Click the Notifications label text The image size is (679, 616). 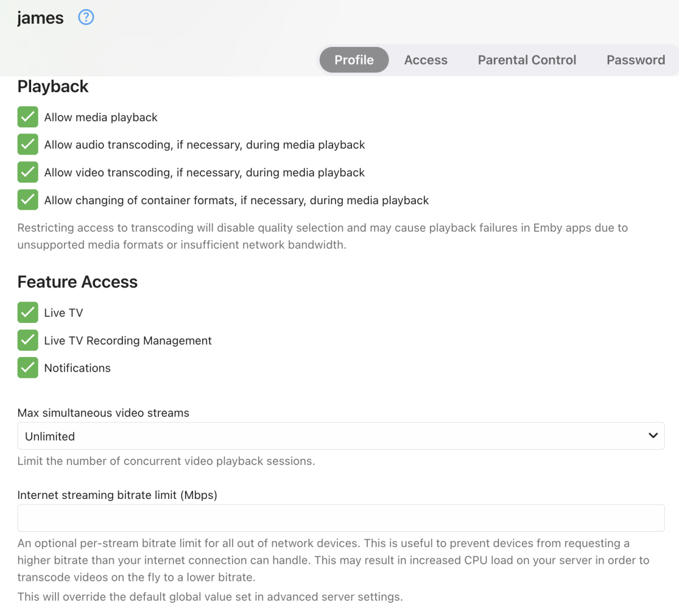tap(78, 368)
